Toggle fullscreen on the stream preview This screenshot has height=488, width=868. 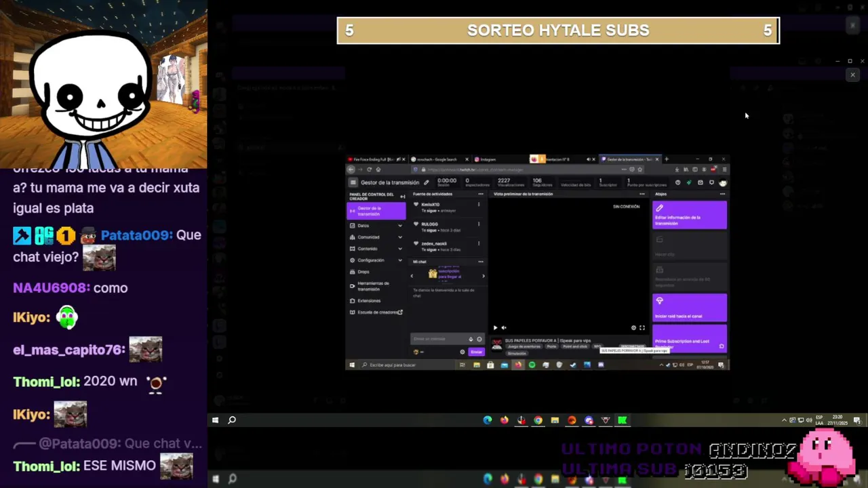pyautogui.click(x=642, y=328)
